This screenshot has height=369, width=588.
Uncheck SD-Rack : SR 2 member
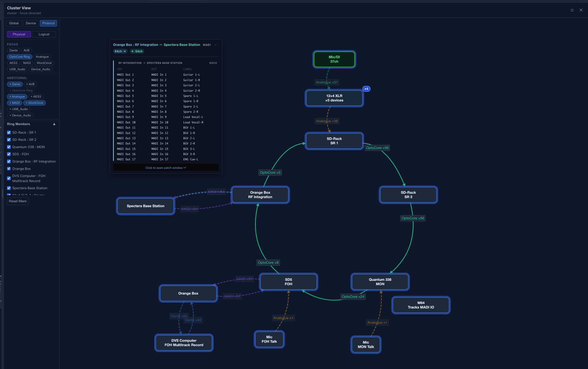click(x=9, y=140)
